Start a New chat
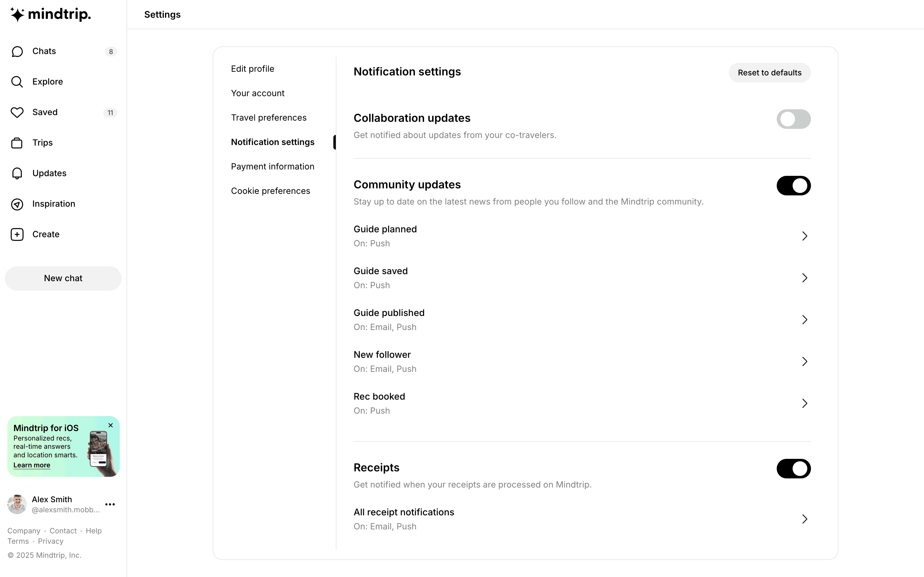This screenshot has height=577, width=924. (x=63, y=278)
